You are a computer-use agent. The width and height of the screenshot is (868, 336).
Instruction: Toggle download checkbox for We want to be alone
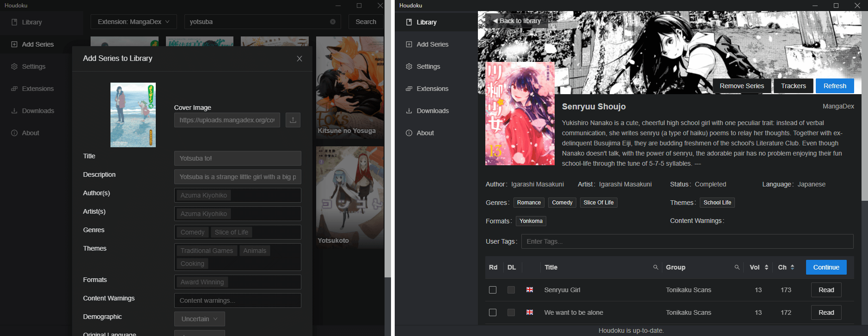click(x=511, y=312)
